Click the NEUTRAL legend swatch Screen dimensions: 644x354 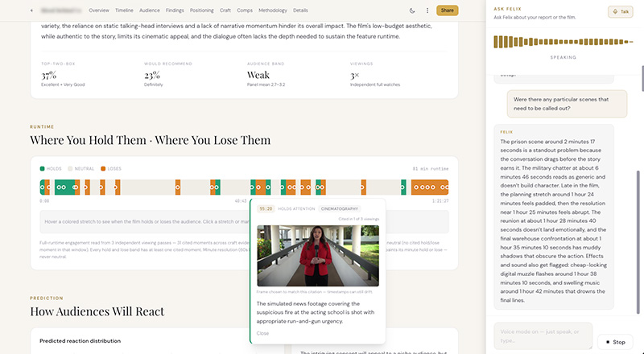click(x=70, y=168)
